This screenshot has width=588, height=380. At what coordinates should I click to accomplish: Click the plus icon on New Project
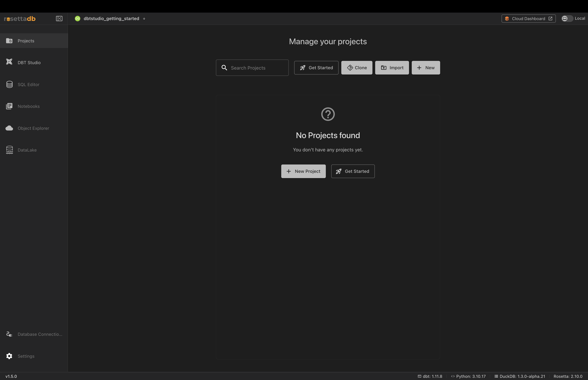pos(289,171)
